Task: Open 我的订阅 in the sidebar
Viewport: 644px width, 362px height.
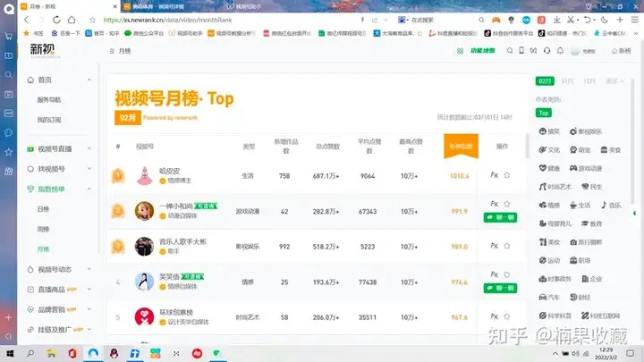Action: pyautogui.click(x=49, y=120)
